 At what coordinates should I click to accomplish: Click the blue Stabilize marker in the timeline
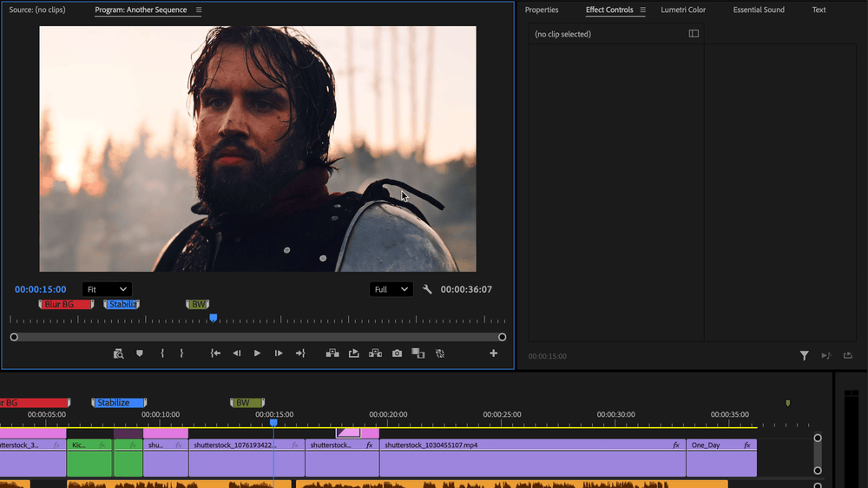pos(118,403)
